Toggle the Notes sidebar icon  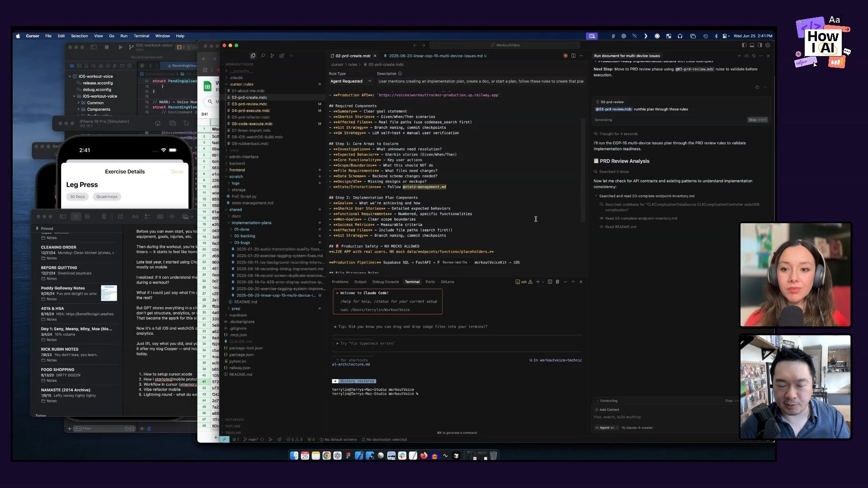(x=63, y=216)
